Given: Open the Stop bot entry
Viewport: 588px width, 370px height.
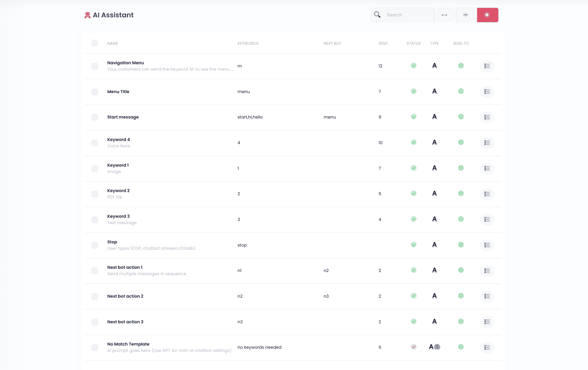Looking at the screenshot, I should coord(112,242).
